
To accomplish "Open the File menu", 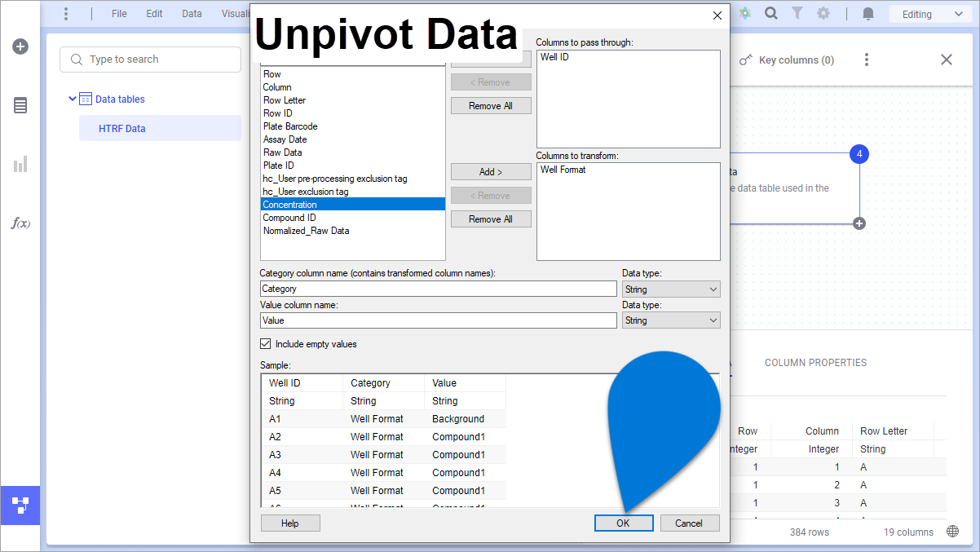I will (119, 14).
